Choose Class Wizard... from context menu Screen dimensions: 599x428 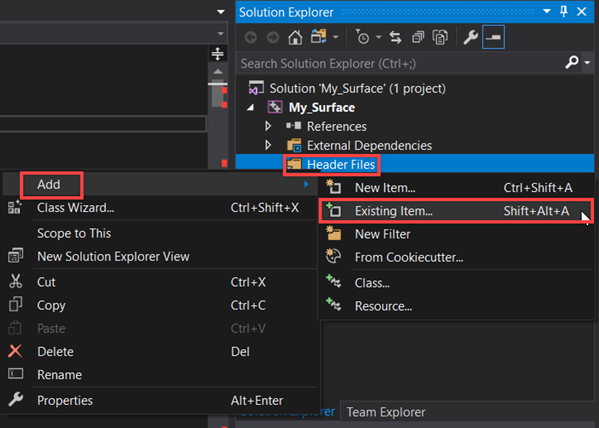[x=159, y=208]
